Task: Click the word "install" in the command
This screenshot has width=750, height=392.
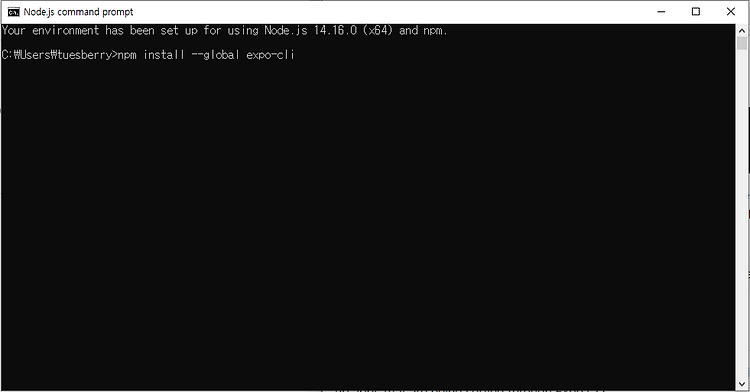Action: point(164,55)
